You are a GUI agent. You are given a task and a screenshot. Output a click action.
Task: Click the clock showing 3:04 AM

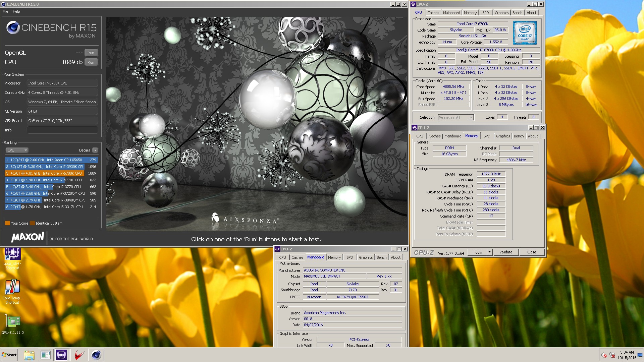pos(627,352)
